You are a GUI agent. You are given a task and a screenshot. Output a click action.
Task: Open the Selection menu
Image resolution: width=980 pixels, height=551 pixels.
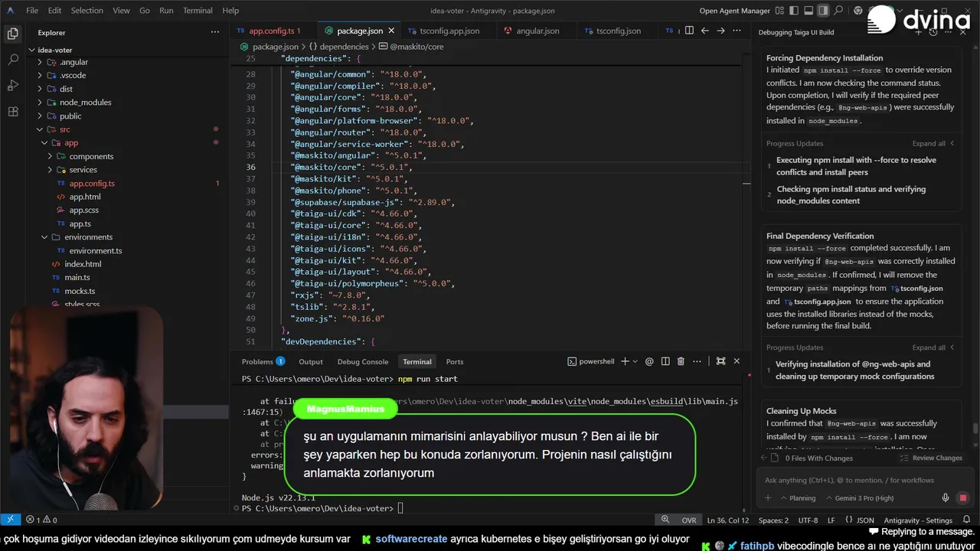click(x=87, y=11)
